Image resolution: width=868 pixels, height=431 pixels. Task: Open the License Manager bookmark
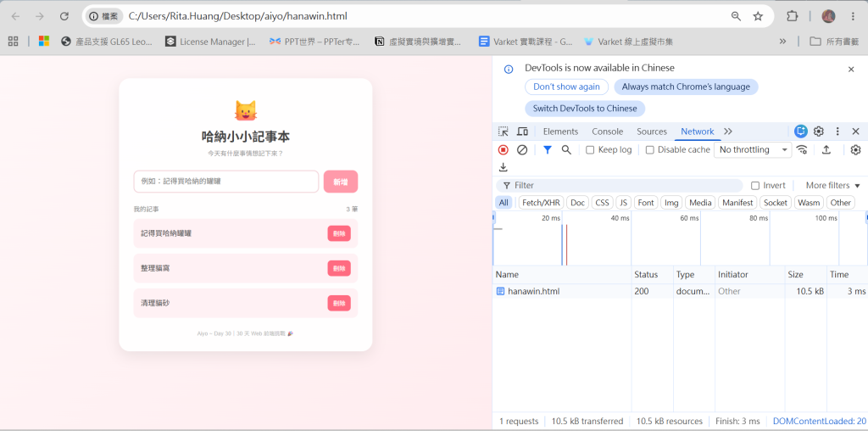pos(211,41)
